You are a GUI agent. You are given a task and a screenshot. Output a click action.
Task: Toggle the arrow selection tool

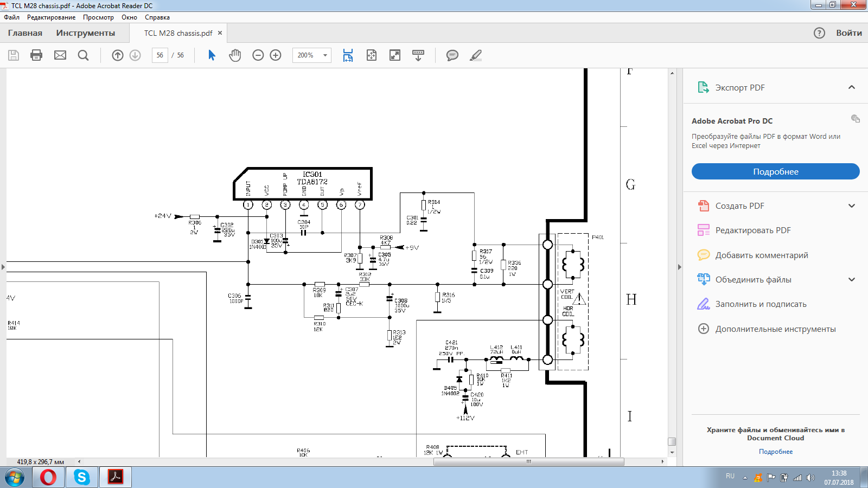pyautogui.click(x=212, y=55)
